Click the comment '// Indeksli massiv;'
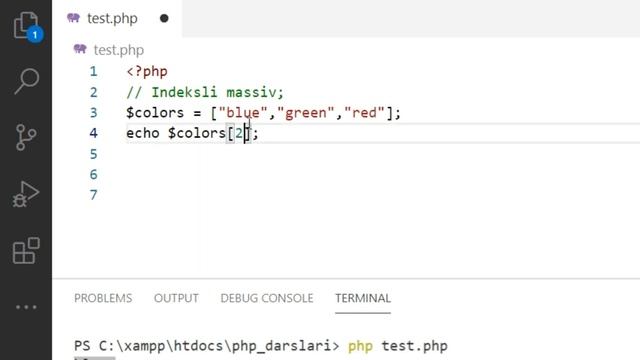This screenshot has width=640, height=360. 205,92
